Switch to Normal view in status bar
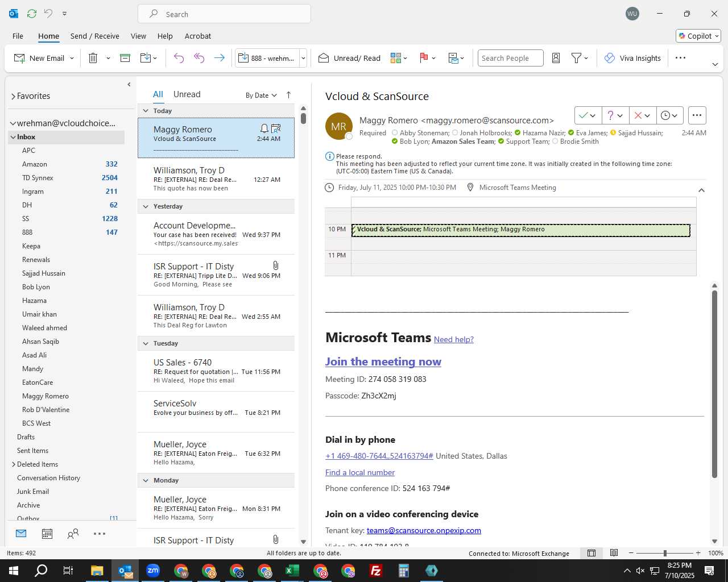This screenshot has height=582, width=728. pyautogui.click(x=591, y=553)
